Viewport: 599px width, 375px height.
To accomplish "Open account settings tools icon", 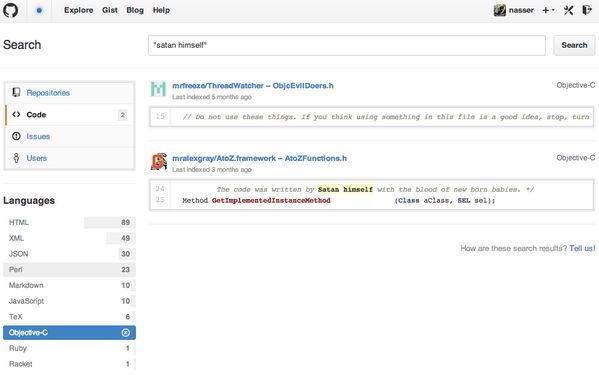I will [568, 10].
